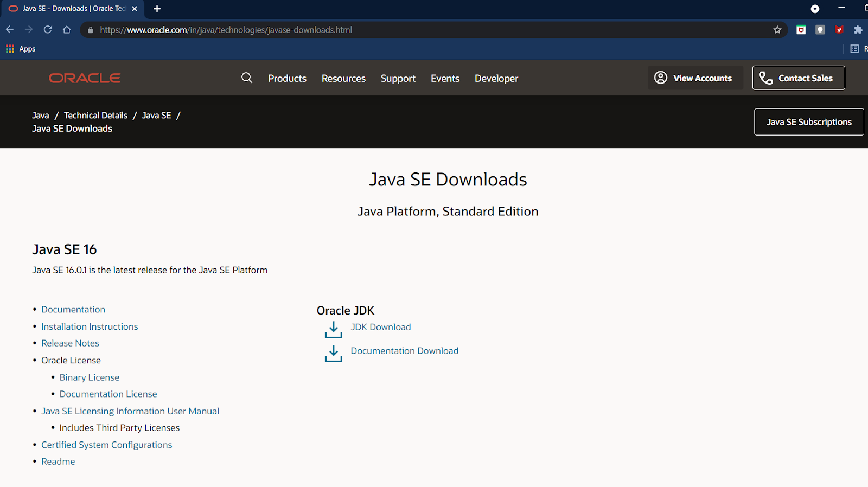
Task: Click the Oracle JDK heading
Action: coord(346,311)
